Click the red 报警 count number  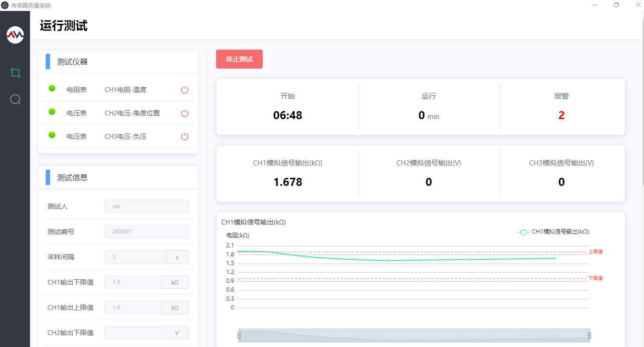point(561,115)
